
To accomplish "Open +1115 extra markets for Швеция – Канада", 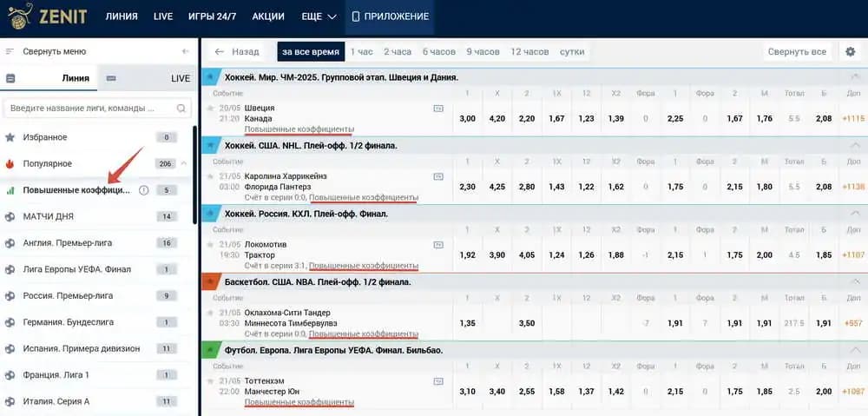I will (853, 118).
